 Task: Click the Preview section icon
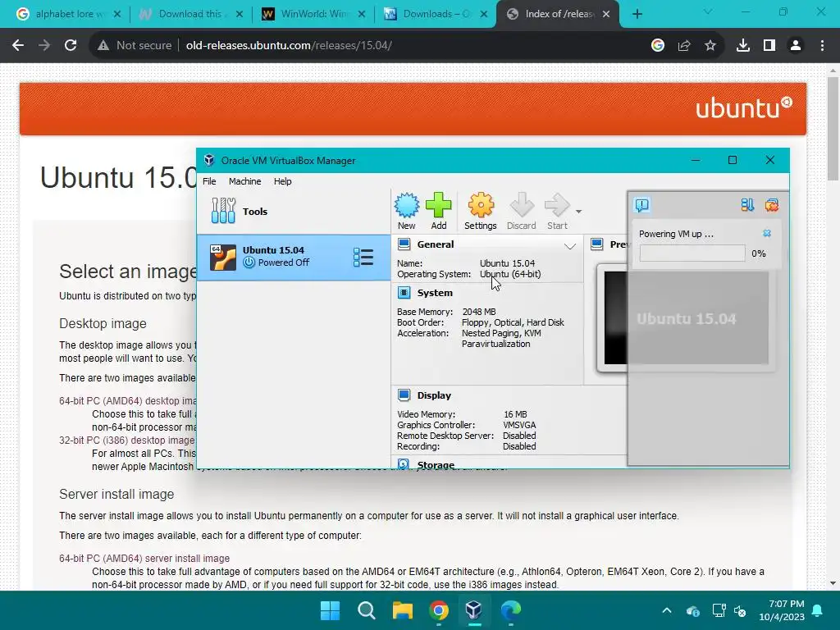597,244
